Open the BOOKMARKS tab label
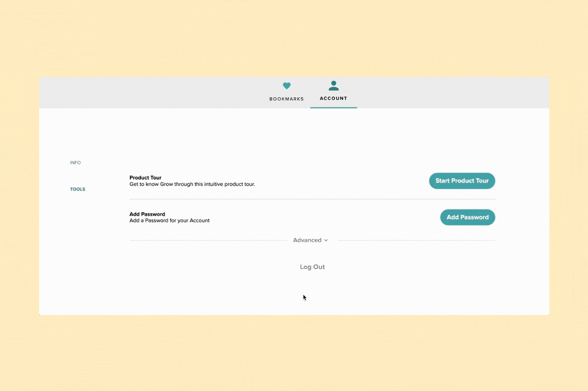The image size is (588, 391). 286,99
